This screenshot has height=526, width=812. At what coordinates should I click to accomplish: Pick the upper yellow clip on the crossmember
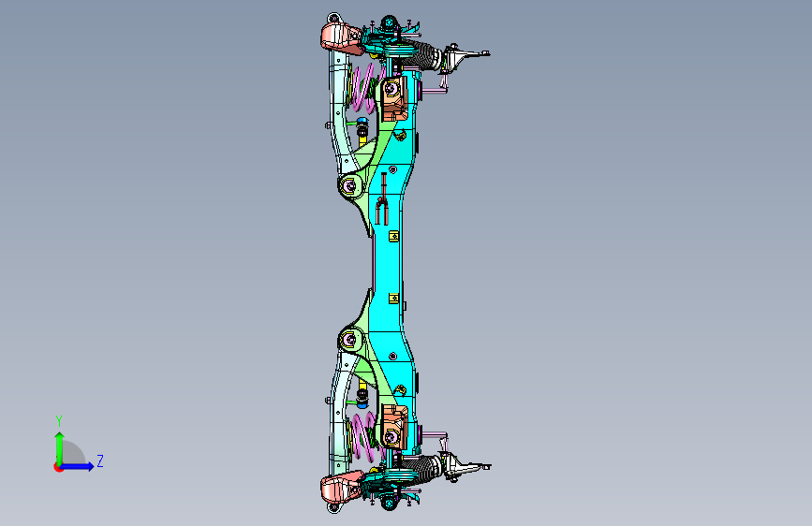point(393,236)
